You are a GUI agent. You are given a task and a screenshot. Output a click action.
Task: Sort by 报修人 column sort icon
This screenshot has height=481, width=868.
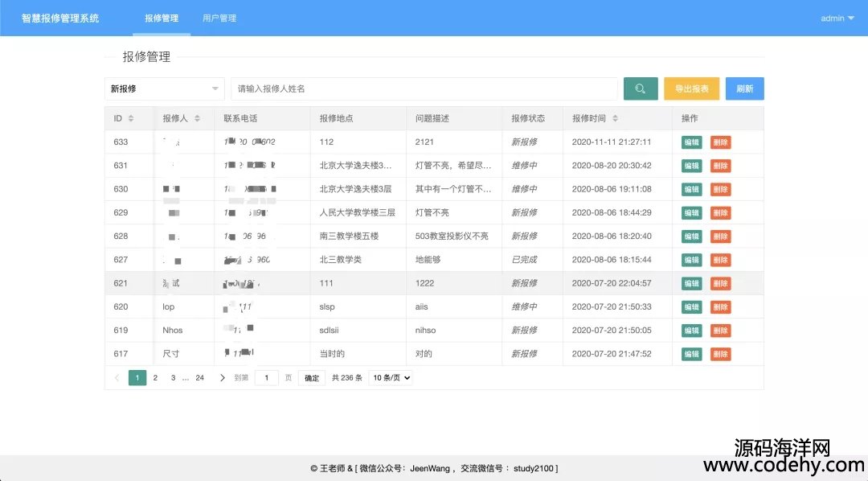pyautogui.click(x=197, y=118)
